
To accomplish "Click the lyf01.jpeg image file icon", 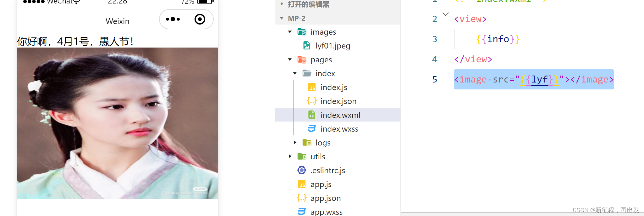I will click(x=307, y=46).
